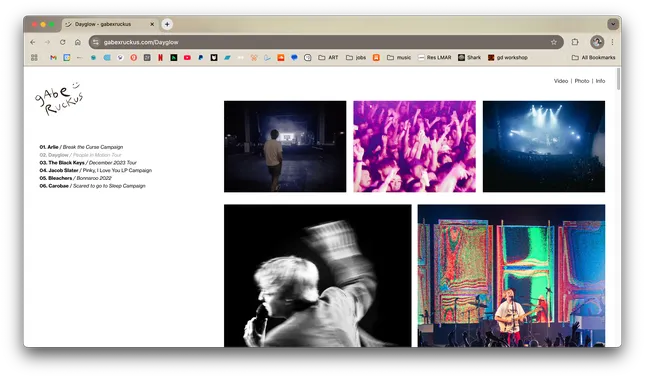Open 06. Carobae Scared to go to Sleep
This screenshot has height=378, width=645.
(x=92, y=186)
